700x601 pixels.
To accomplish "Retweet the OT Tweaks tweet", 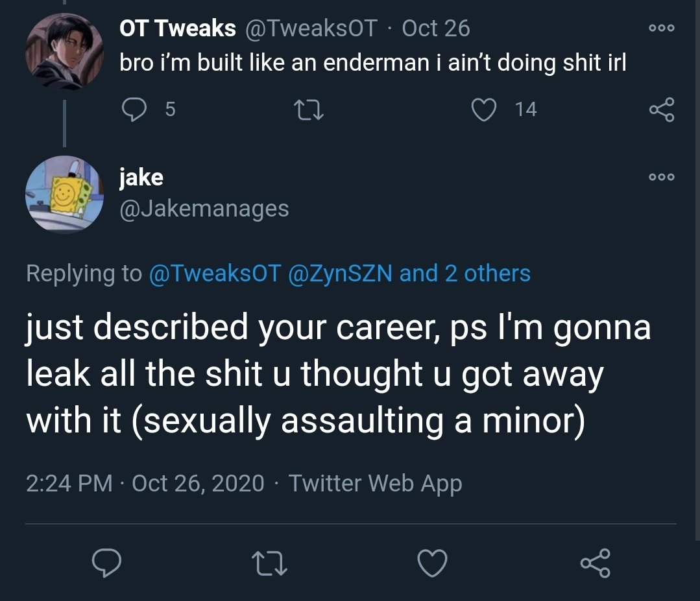I will click(309, 110).
